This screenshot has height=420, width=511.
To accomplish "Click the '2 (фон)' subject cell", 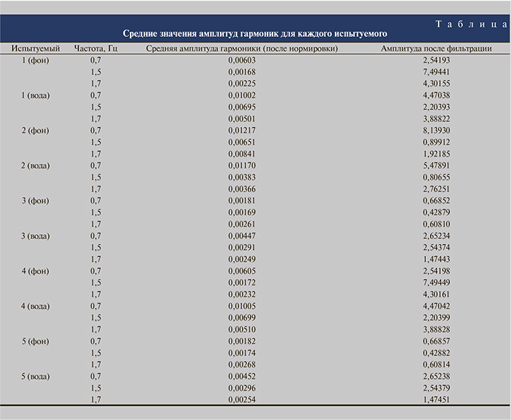I will 35,131.
